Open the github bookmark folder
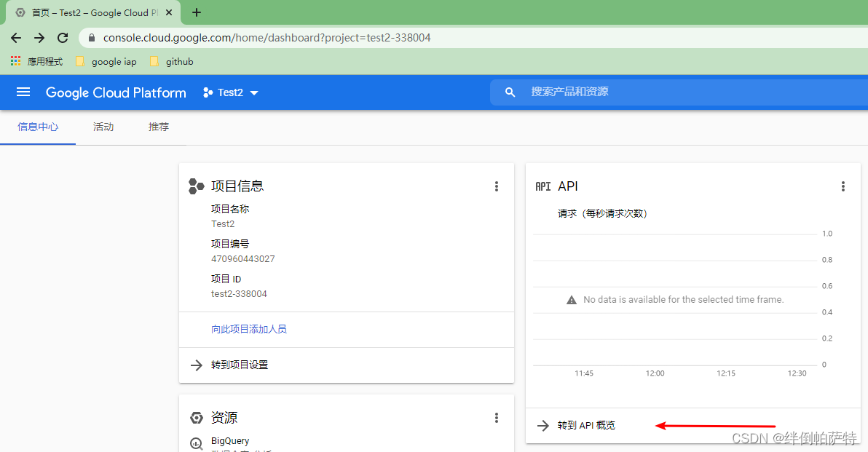The width and height of the screenshot is (868, 452). pos(171,61)
